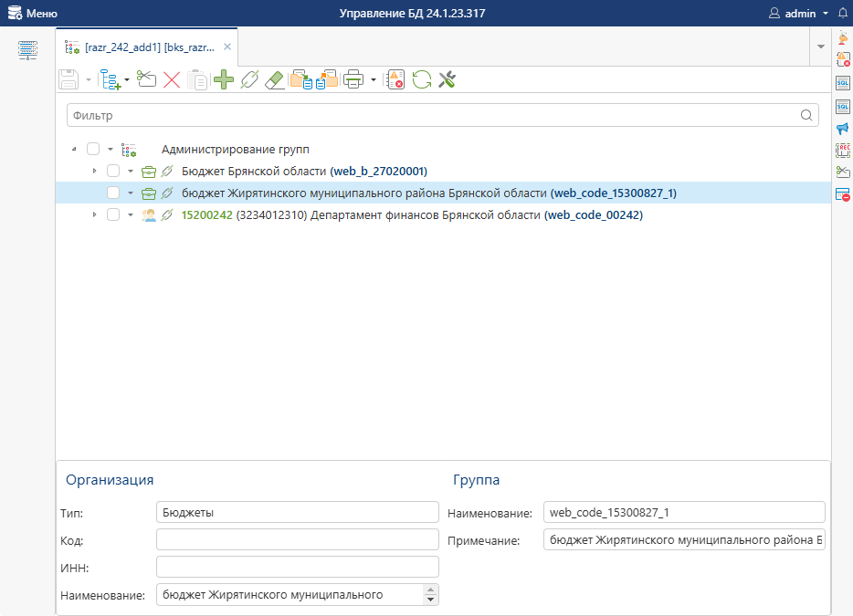Click the Примечание field
Viewport: 853px width, 616px height.
coord(684,539)
